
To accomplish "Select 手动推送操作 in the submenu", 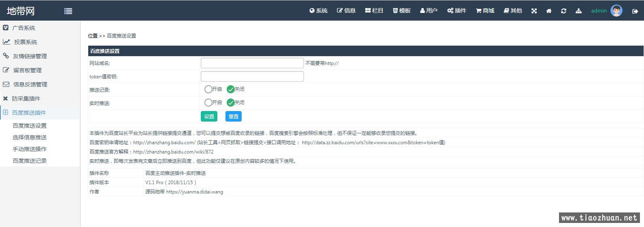I will (x=30, y=149).
